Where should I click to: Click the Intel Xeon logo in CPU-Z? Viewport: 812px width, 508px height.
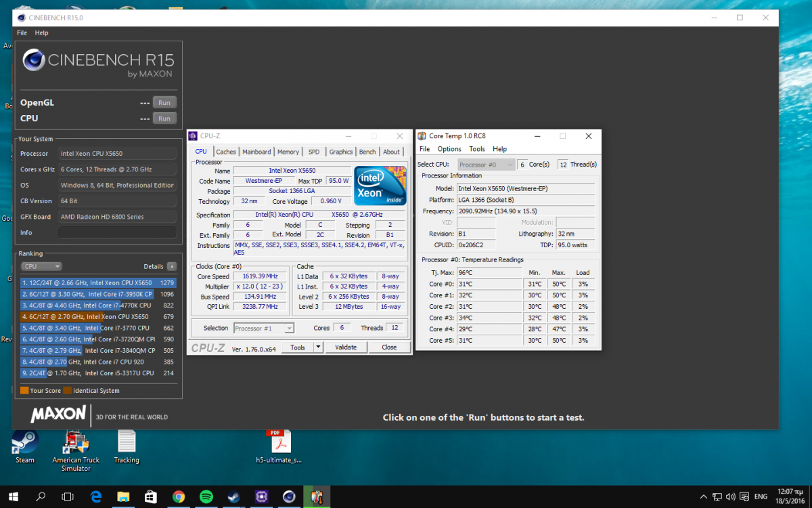click(380, 186)
